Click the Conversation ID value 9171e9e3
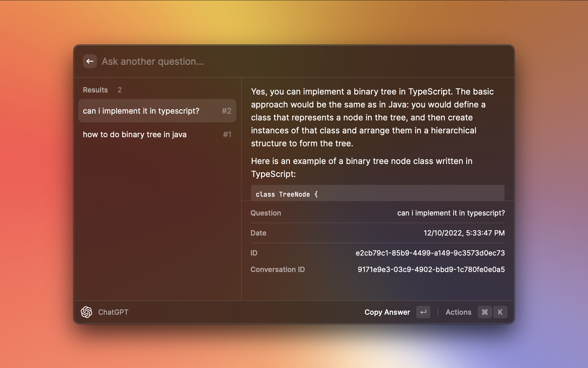Screen dimensions: 588x368 click(x=431, y=269)
